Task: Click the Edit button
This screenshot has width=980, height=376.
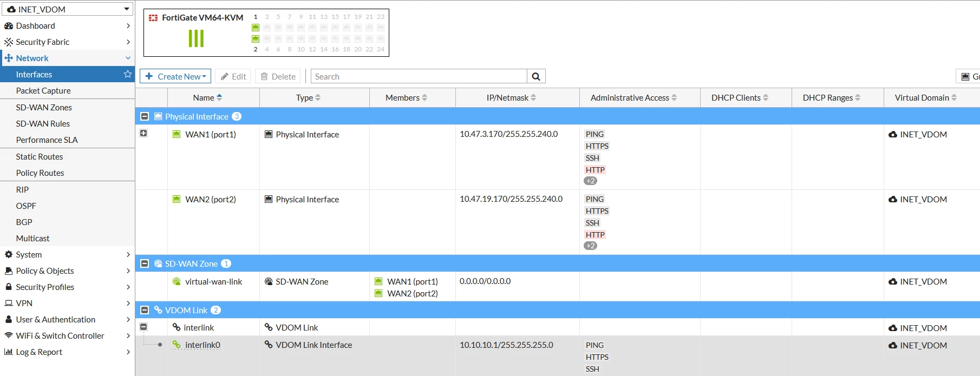Action: click(233, 76)
